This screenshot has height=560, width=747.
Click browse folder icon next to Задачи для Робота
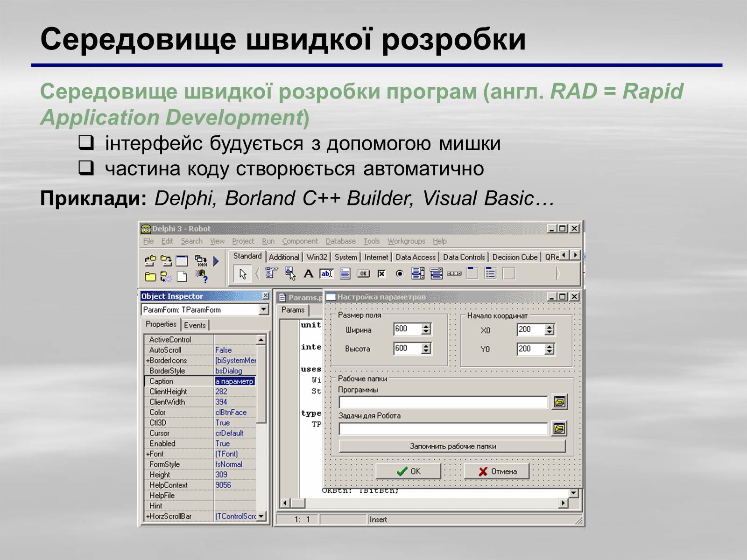(x=559, y=428)
